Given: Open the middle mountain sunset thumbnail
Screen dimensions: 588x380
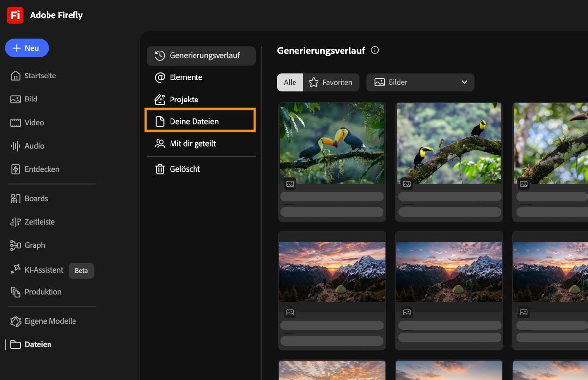Looking at the screenshot, I should point(449,272).
